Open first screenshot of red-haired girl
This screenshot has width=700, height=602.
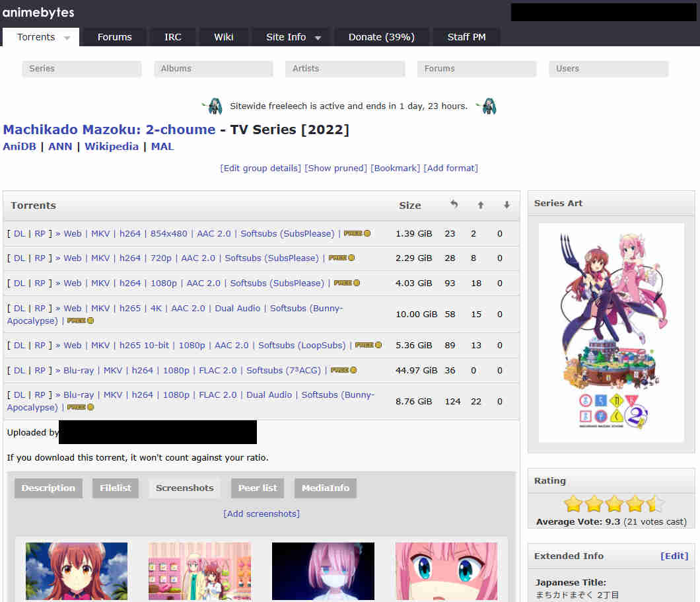pos(77,571)
